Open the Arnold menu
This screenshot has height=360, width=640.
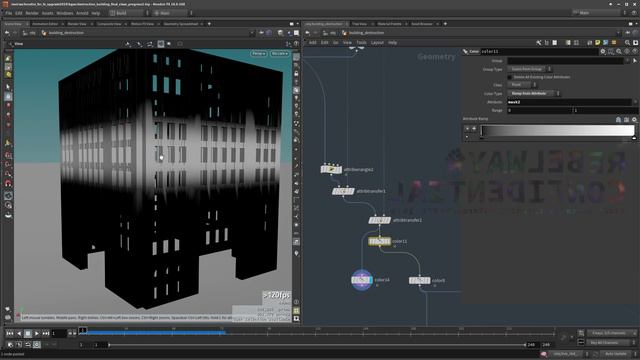(x=82, y=13)
